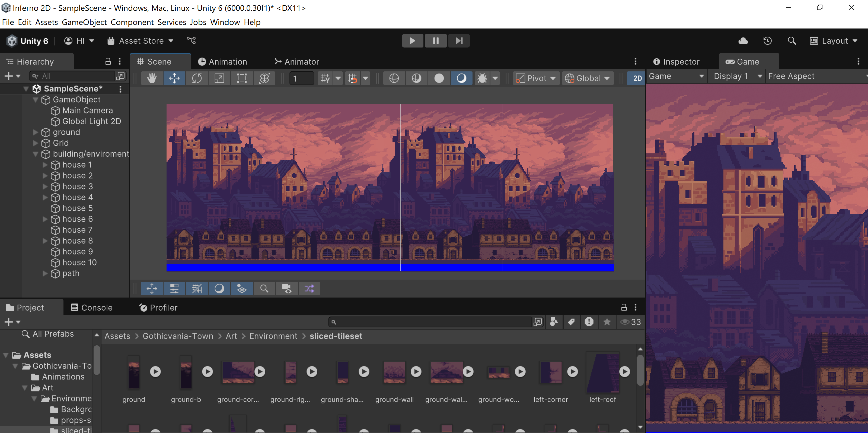Search by import log type icon
The height and width of the screenshot is (433, 868).
tap(589, 322)
